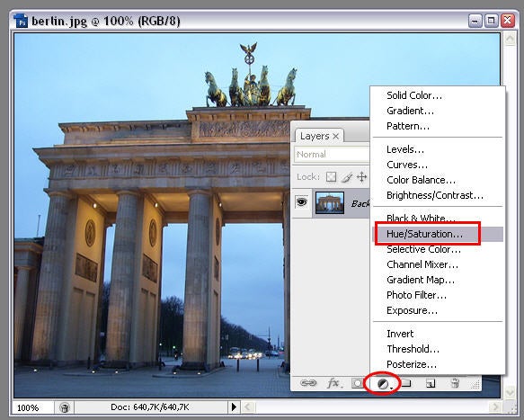Click the trash icon to delete the layer

[455, 383]
